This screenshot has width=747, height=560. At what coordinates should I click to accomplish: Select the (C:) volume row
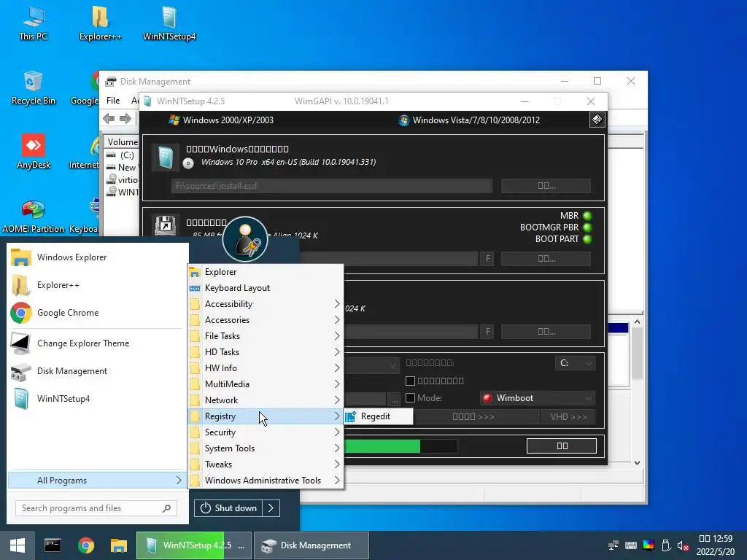tap(123, 155)
